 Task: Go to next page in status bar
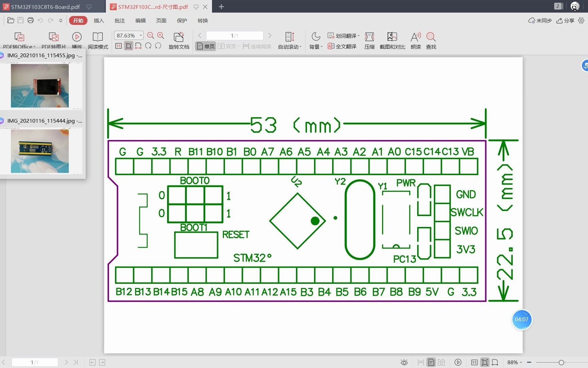click(x=66, y=362)
